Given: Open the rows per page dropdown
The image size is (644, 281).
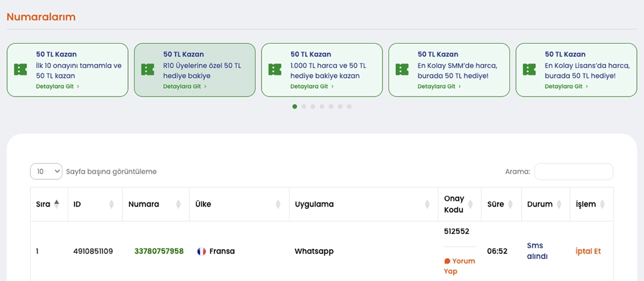Looking at the screenshot, I should pyautogui.click(x=46, y=172).
